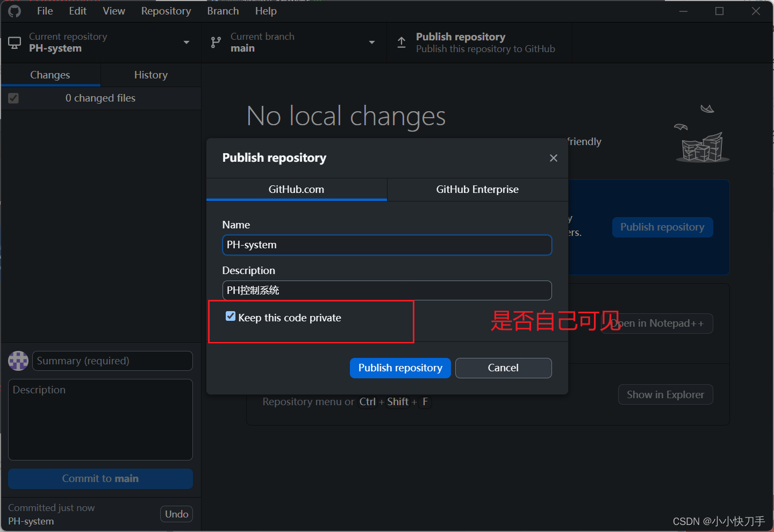Click Publish repository button in background panel
The height and width of the screenshot is (532, 774).
pyautogui.click(x=662, y=227)
